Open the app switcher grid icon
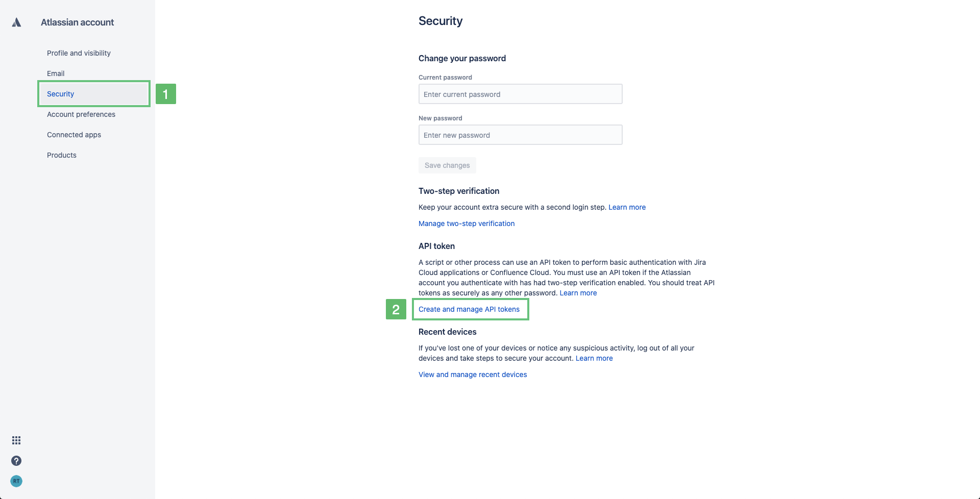 click(x=16, y=440)
